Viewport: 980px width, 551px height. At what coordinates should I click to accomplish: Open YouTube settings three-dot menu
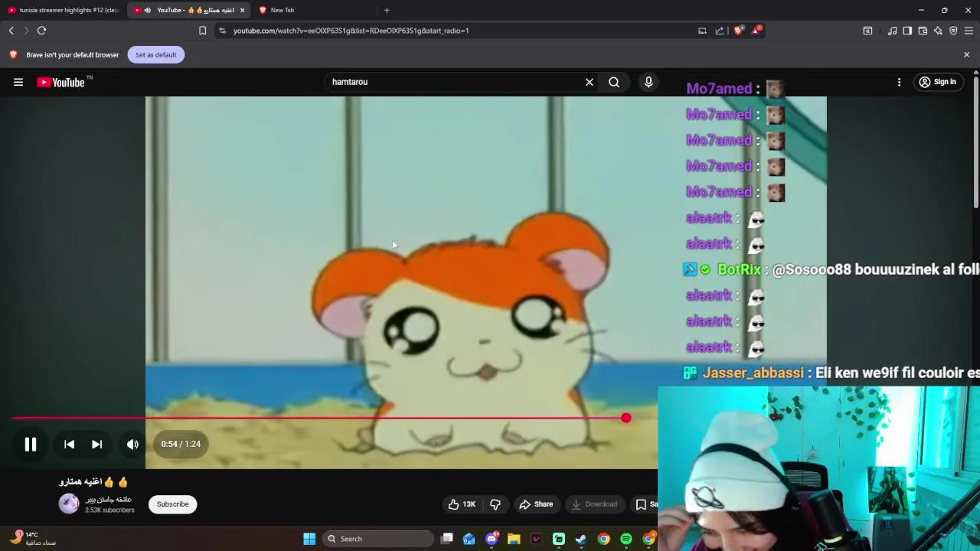899,82
